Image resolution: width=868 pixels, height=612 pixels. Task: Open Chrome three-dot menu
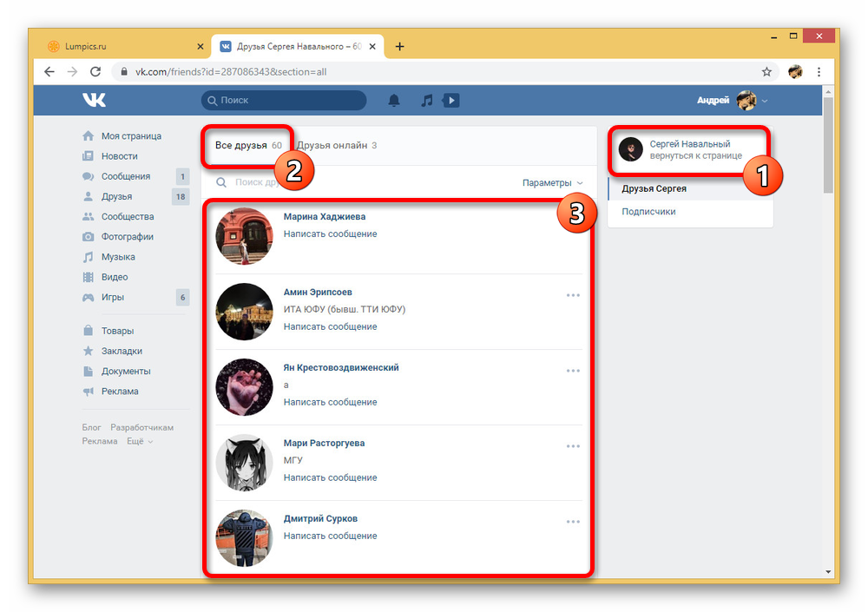coord(819,71)
